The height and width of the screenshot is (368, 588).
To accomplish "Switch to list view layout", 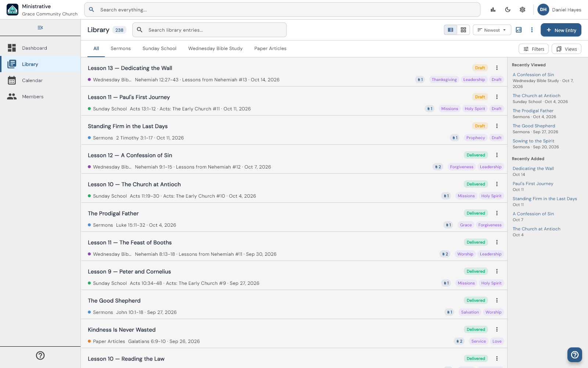I will click(451, 30).
